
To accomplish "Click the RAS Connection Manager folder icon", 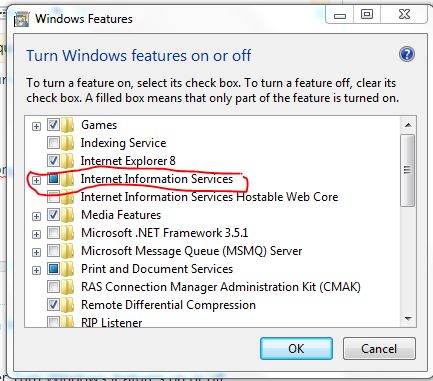I will 68,287.
